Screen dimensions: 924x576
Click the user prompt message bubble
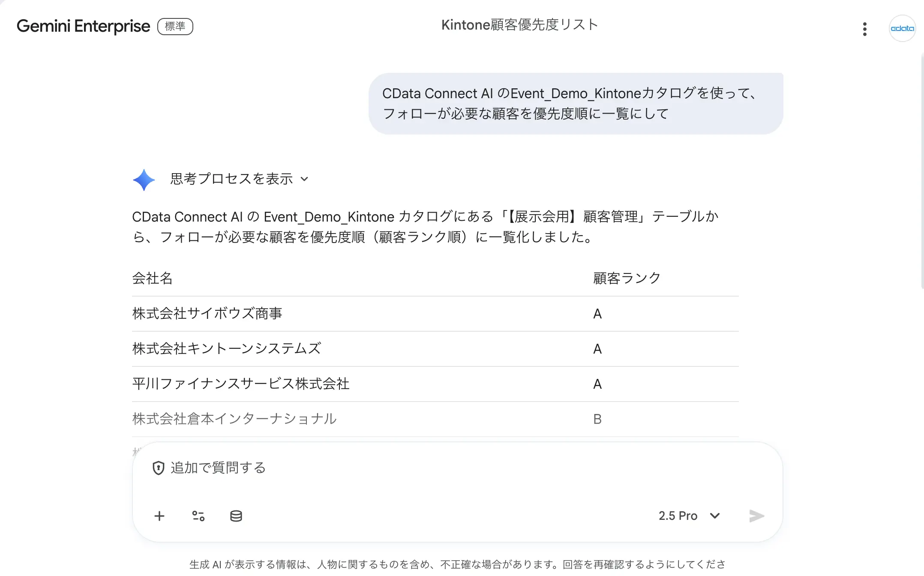(576, 103)
